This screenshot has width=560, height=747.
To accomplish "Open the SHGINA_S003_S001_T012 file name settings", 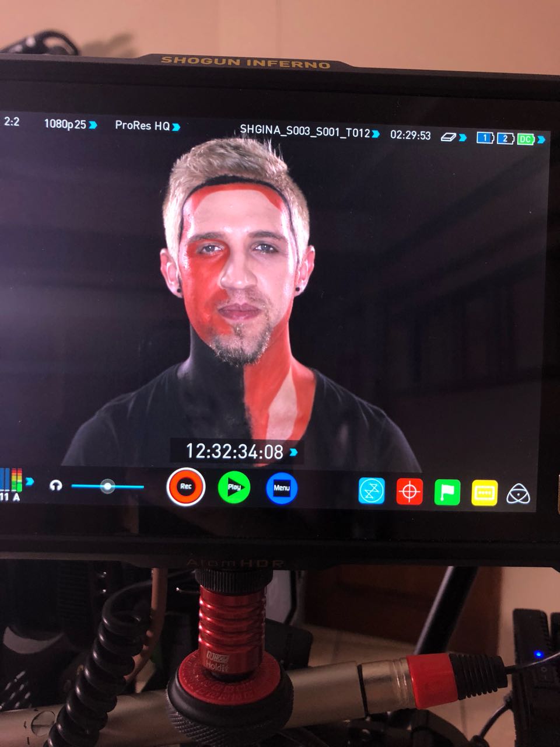I will click(309, 132).
